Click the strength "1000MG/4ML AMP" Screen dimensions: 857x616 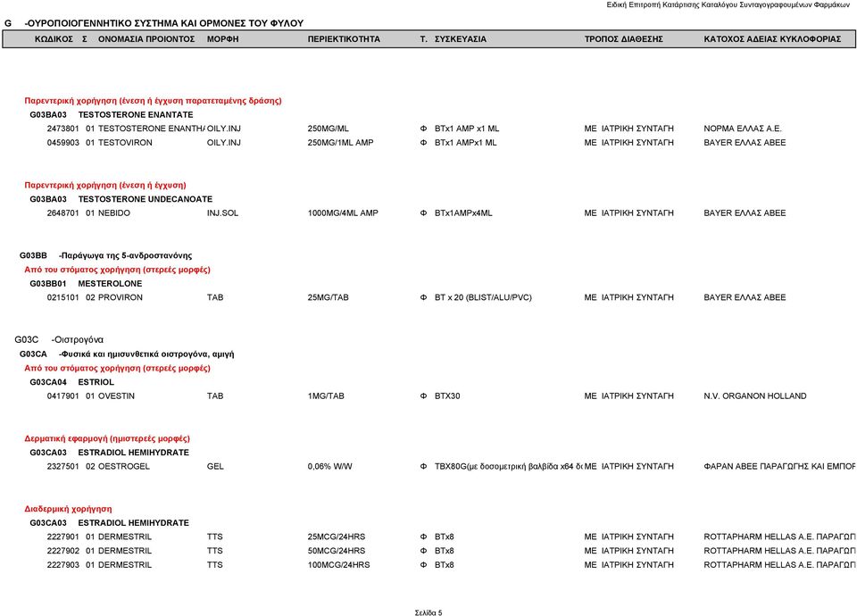(343, 213)
